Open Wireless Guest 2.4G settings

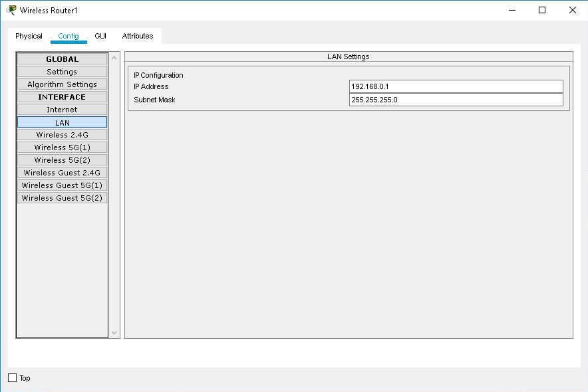[63, 173]
